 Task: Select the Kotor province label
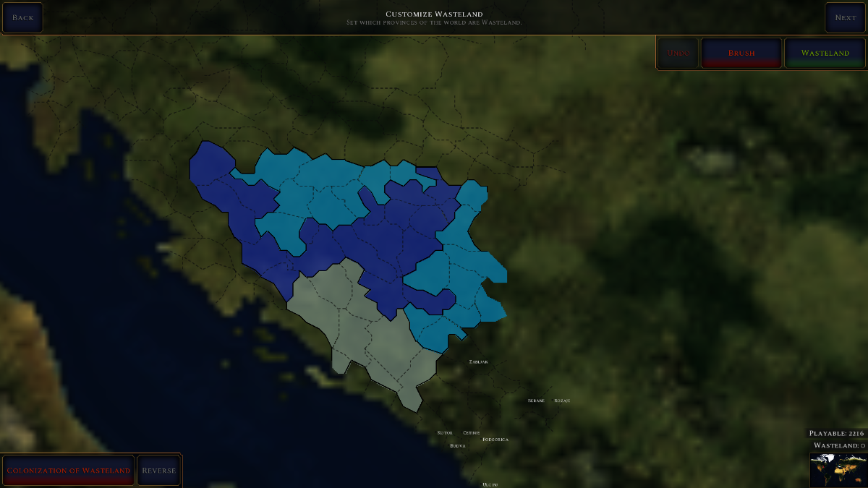(x=445, y=433)
